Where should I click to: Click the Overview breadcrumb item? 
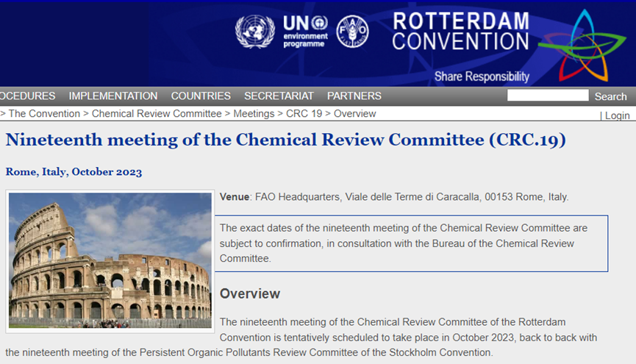(355, 114)
